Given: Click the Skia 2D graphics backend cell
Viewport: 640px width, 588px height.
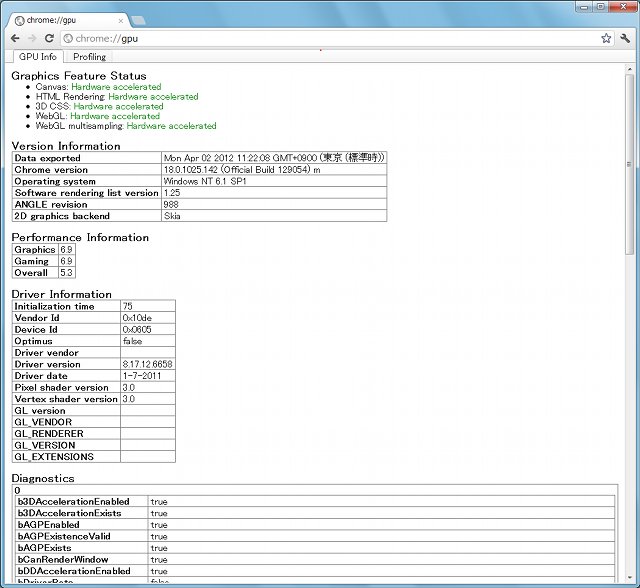Looking at the screenshot, I should (274, 216).
